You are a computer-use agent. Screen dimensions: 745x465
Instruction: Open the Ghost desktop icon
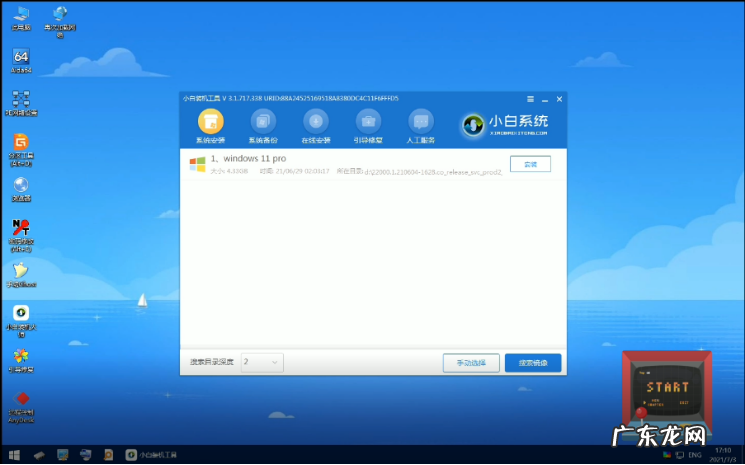(21, 275)
